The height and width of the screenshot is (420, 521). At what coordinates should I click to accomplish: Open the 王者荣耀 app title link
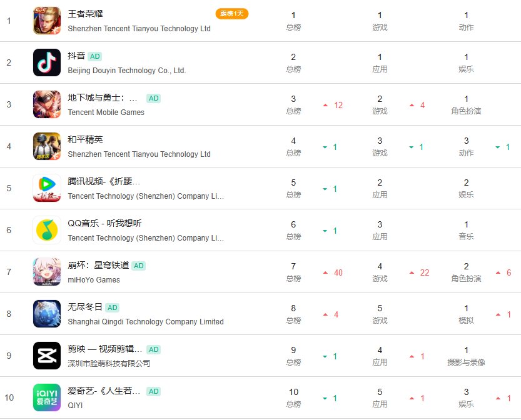point(85,14)
